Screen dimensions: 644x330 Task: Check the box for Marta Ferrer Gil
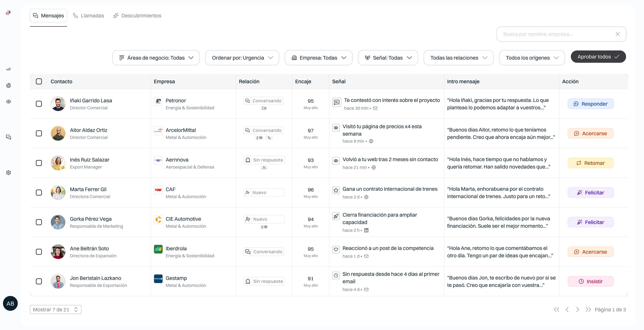click(x=39, y=193)
